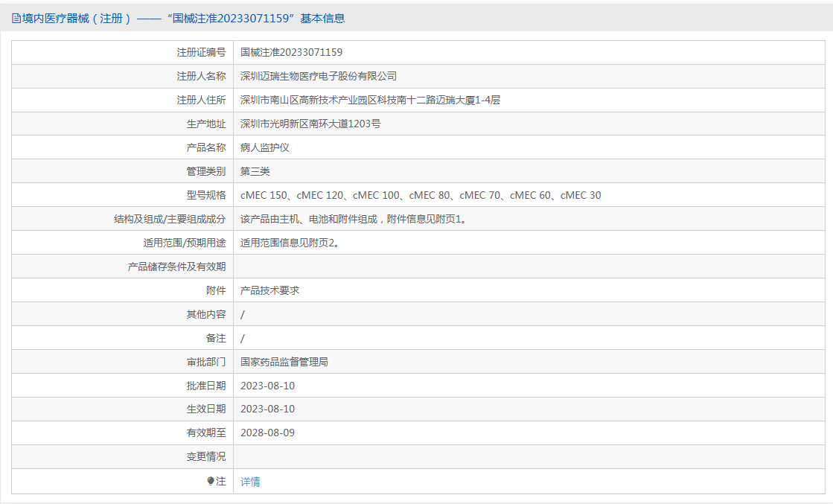
Task: Click the 管理类别 row label
Action: [x=205, y=171]
